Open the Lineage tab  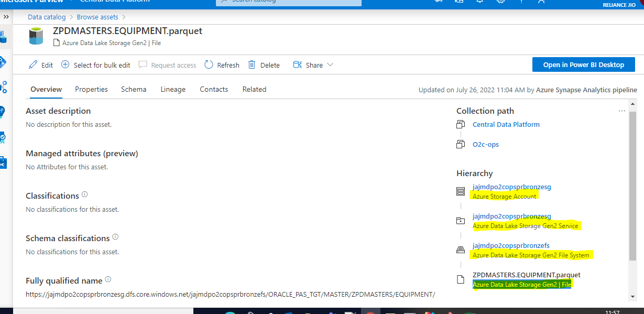(x=173, y=90)
